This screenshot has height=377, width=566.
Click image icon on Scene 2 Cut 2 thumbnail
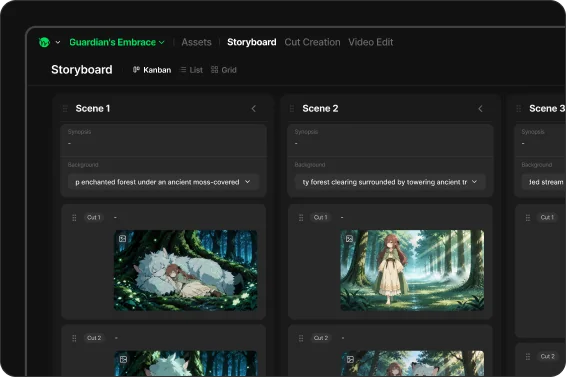tap(350, 359)
